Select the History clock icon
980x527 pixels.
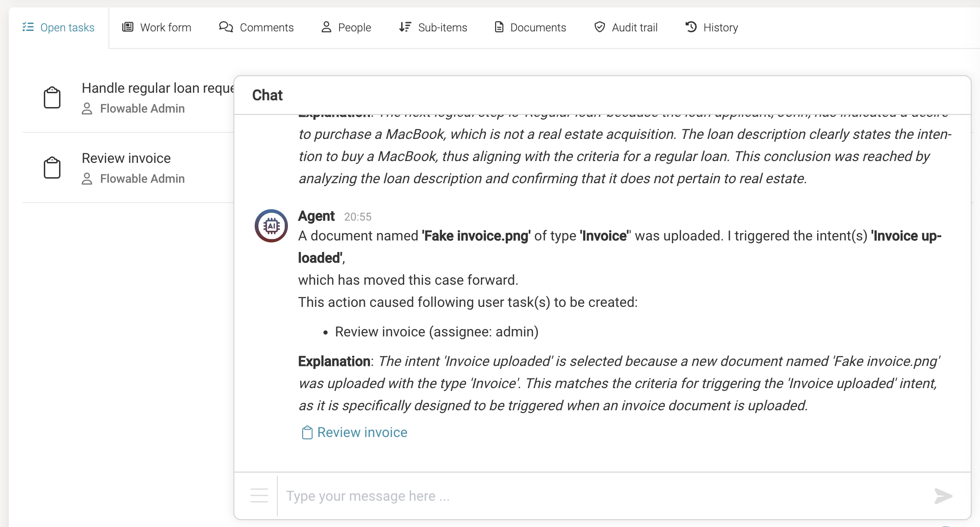click(690, 27)
